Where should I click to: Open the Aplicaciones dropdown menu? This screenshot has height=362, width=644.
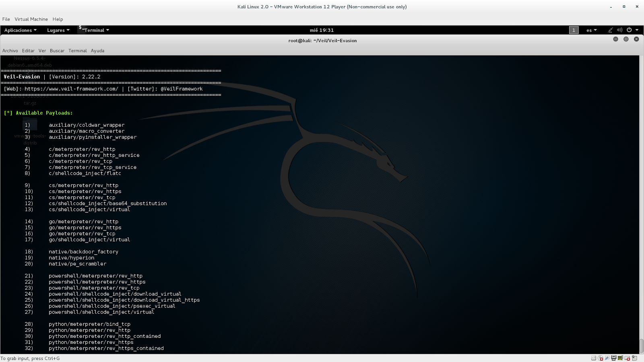[x=21, y=30]
